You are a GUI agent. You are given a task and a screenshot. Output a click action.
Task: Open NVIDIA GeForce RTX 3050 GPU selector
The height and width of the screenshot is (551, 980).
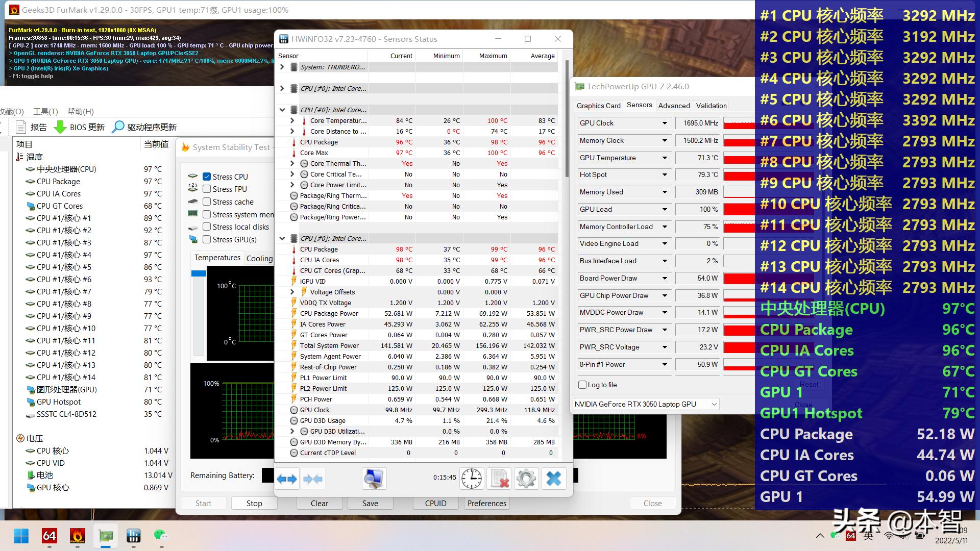click(646, 404)
